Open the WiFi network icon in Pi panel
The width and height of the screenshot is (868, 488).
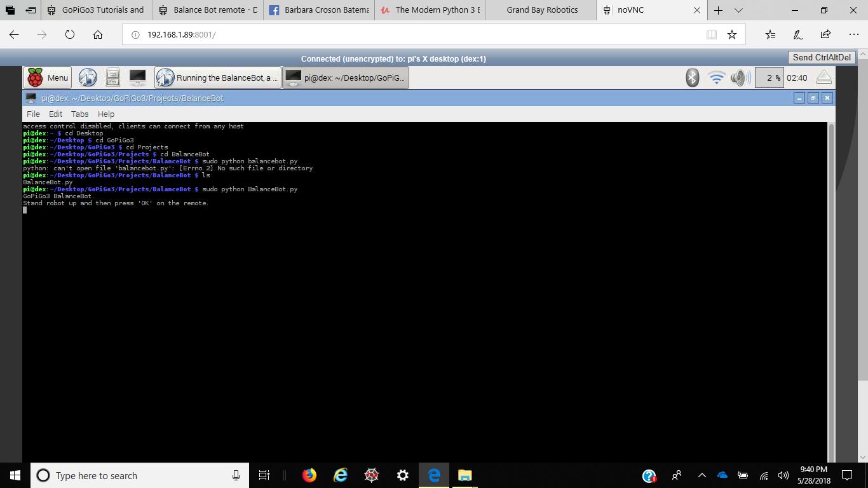(716, 78)
